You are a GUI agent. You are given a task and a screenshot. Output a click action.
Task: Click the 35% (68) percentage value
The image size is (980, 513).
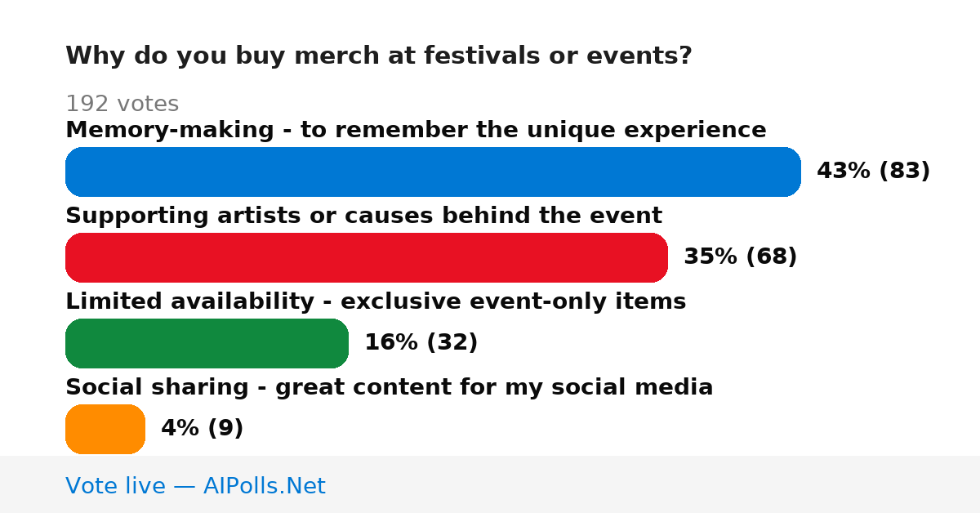tap(740, 256)
